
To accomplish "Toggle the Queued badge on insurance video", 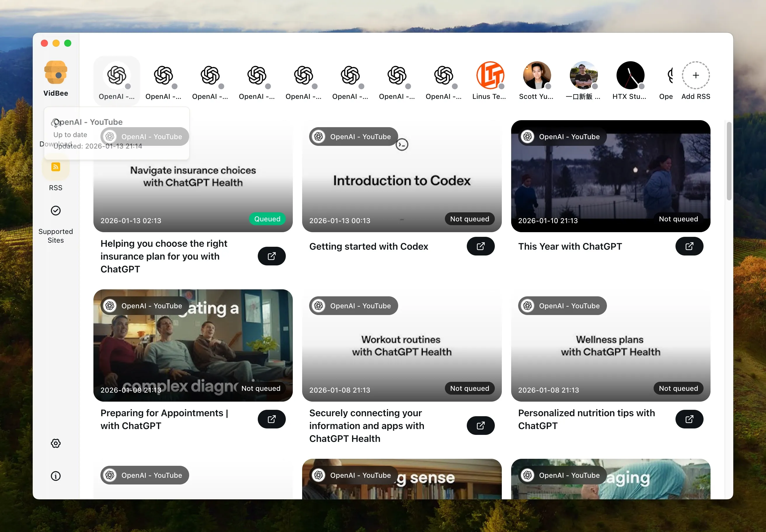I will coord(267,219).
